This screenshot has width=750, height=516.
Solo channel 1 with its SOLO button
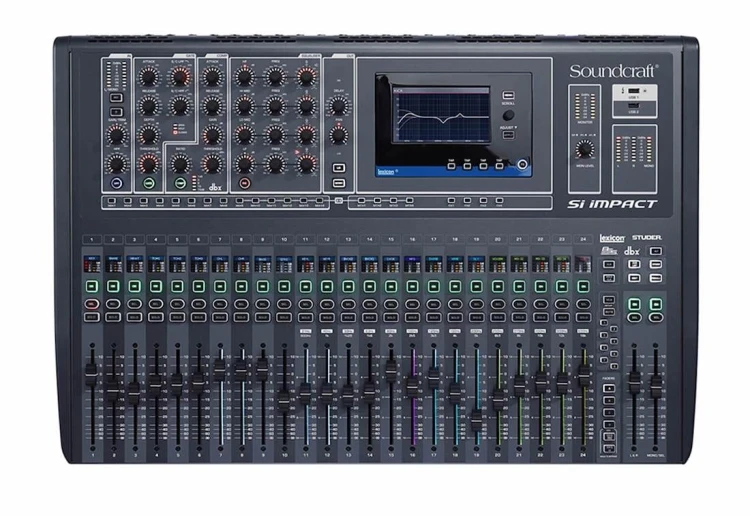(92, 317)
